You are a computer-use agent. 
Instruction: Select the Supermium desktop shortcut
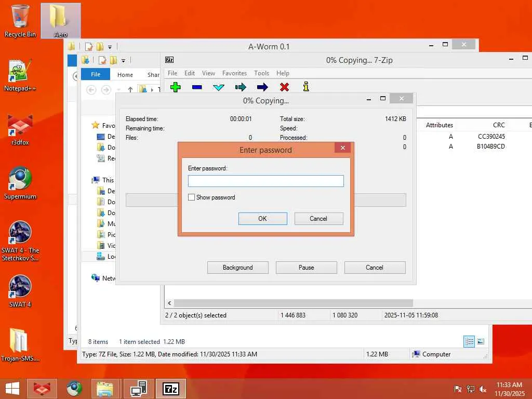[20, 183]
